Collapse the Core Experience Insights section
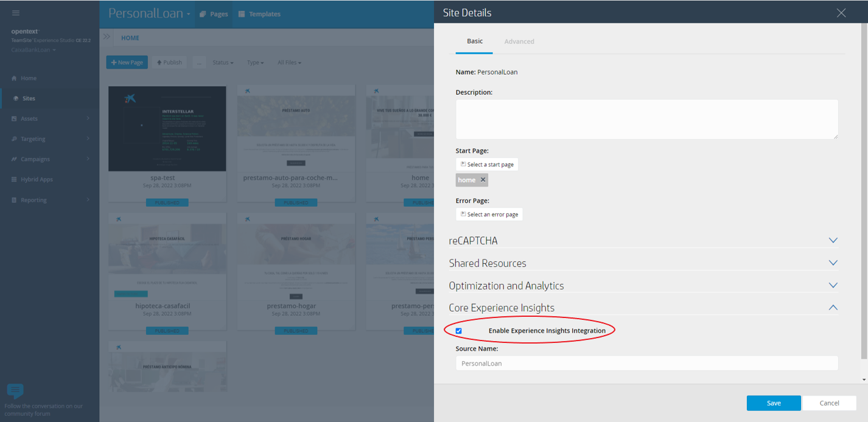868x422 pixels. click(833, 307)
